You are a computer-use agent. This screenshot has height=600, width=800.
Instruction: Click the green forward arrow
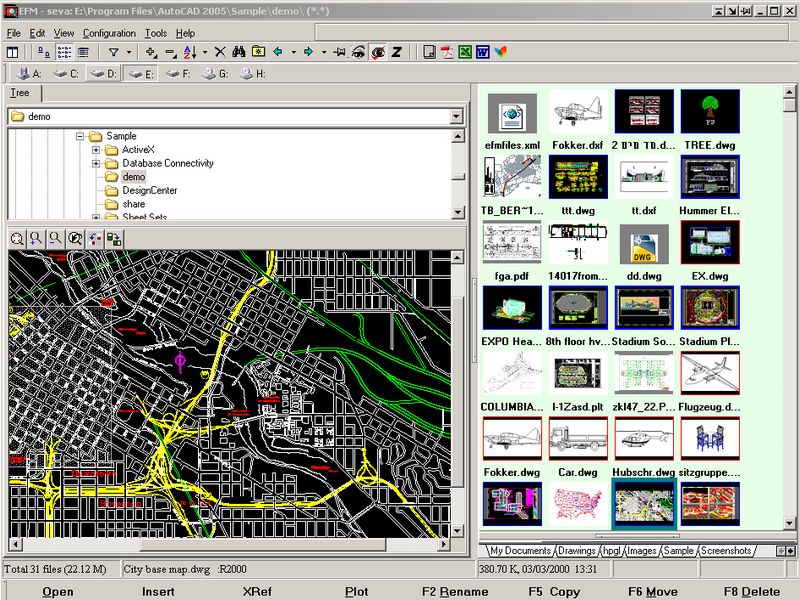[309, 52]
